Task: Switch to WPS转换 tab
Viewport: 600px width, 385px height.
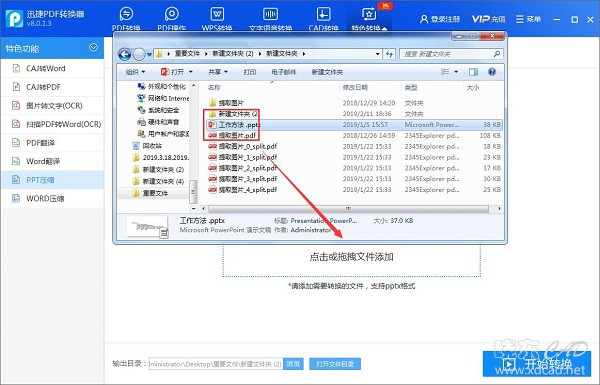Action: pos(217,18)
